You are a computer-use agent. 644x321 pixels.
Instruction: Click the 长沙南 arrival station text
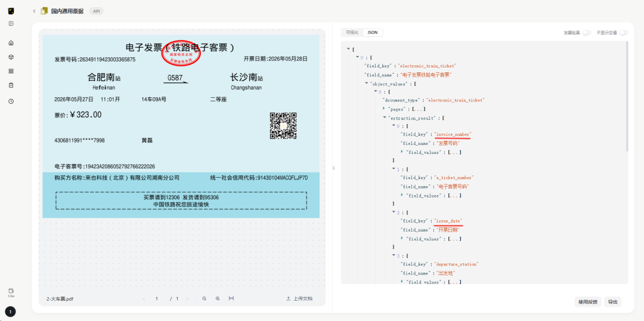coord(246,77)
